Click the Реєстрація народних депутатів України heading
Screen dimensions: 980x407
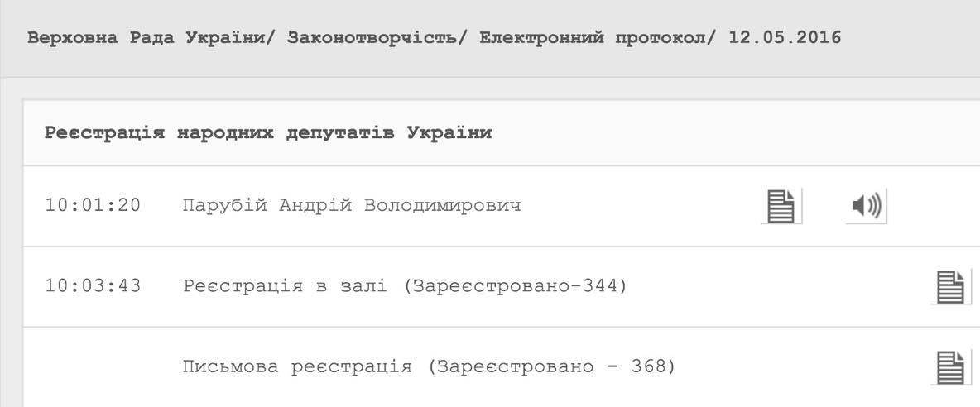click(x=268, y=133)
